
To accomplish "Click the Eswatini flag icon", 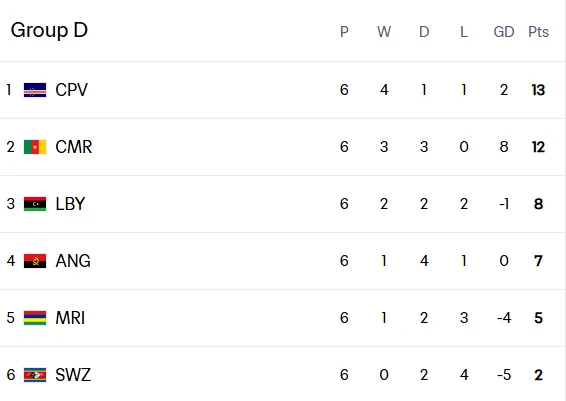I will [35, 375].
